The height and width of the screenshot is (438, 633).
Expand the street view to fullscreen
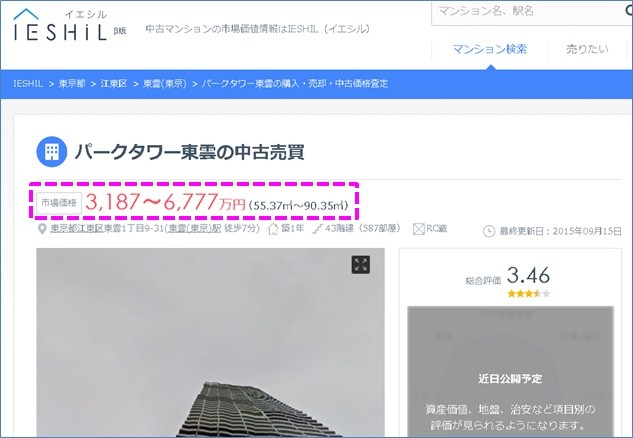(x=361, y=265)
